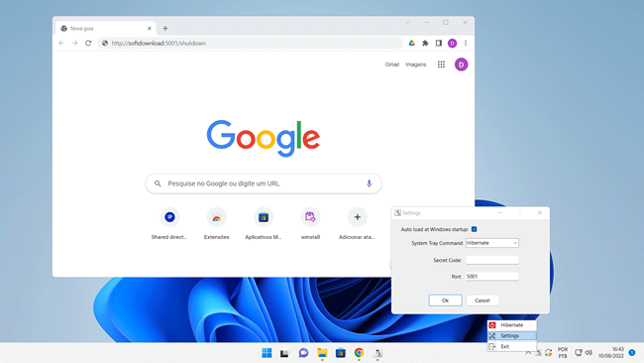Open the tab search chevron in Chrome
644x363 pixels.
pos(407,22)
